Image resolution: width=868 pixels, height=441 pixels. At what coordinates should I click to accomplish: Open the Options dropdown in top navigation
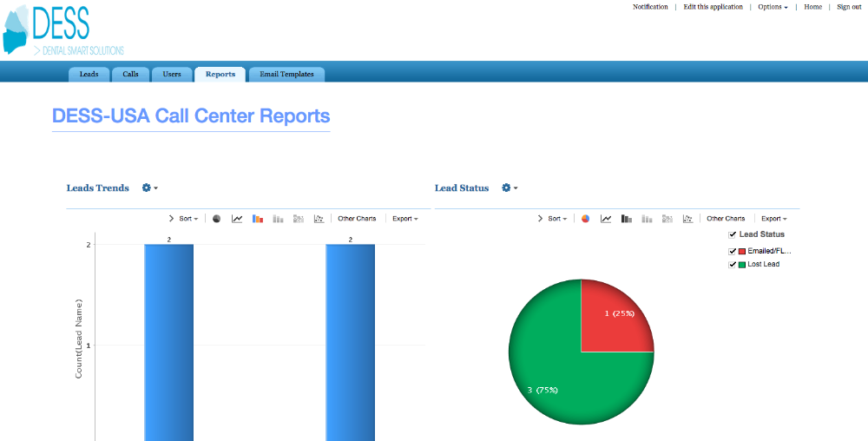point(773,7)
